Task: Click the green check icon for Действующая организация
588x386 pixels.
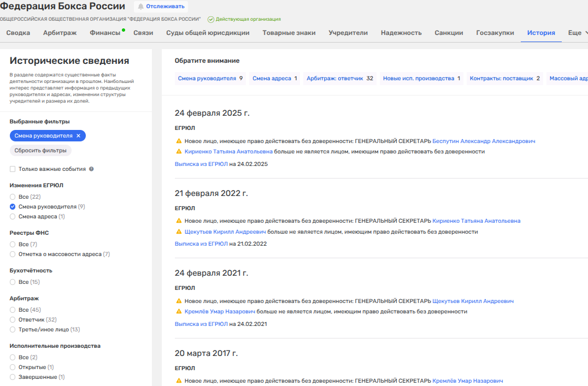Action: tap(210, 19)
